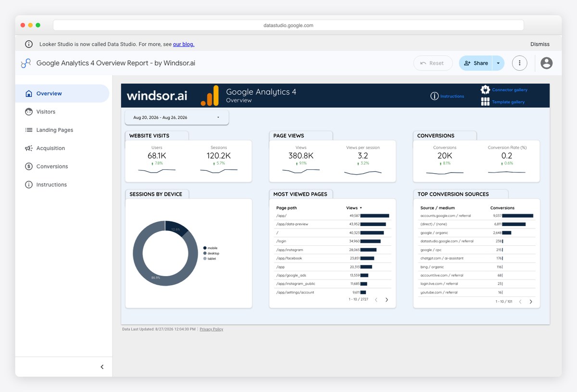The width and height of the screenshot is (577, 392).
Task: Select accounts.google.com / referral source row
Action: [x=477, y=216]
